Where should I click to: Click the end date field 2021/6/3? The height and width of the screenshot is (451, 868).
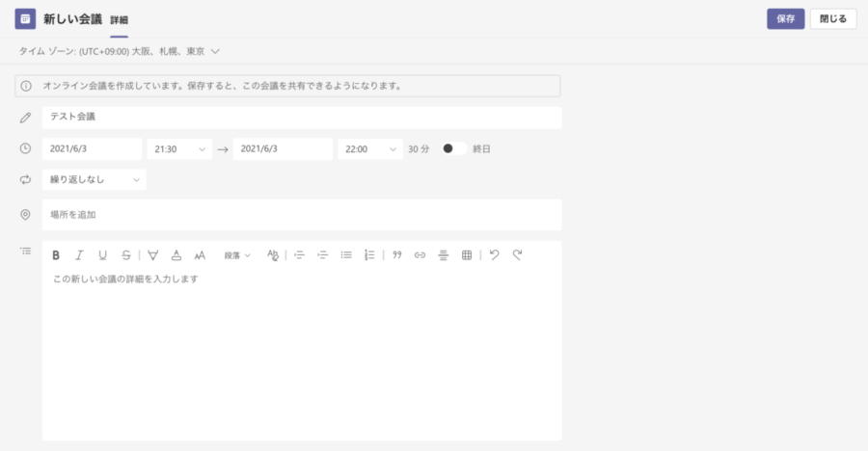283,148
